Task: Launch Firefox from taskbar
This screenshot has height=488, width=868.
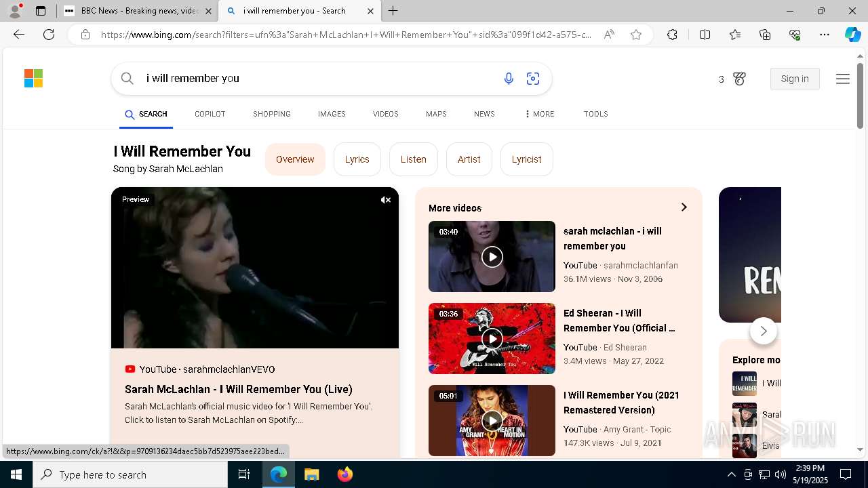Action: click(x=345, y=474)
